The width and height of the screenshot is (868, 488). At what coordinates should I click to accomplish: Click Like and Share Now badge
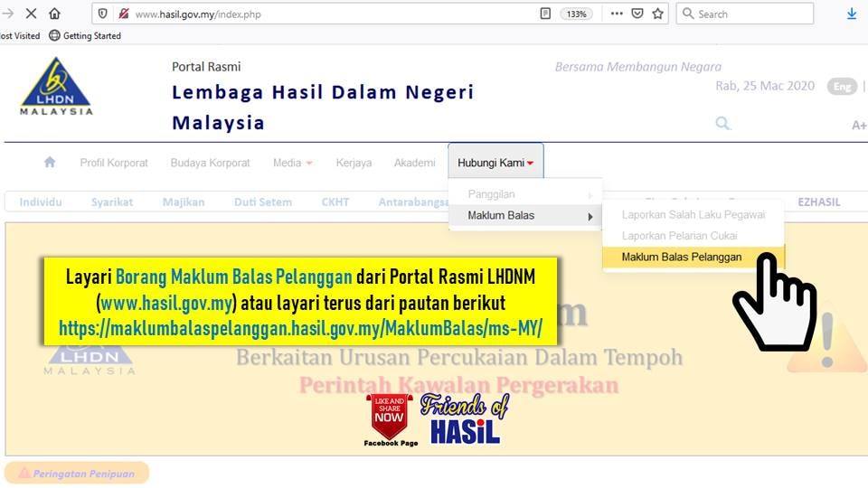coord(391,419)
